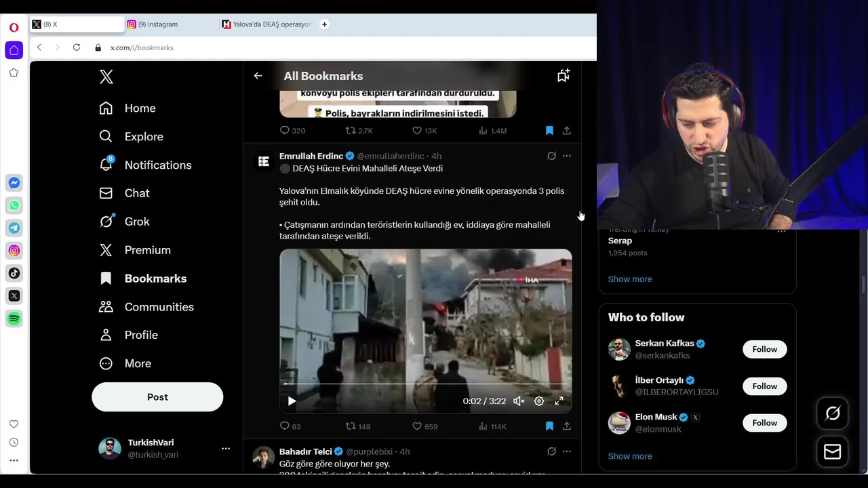Click browser back navigation arrow
The image size is (868, 488).
tap(39, 47)
